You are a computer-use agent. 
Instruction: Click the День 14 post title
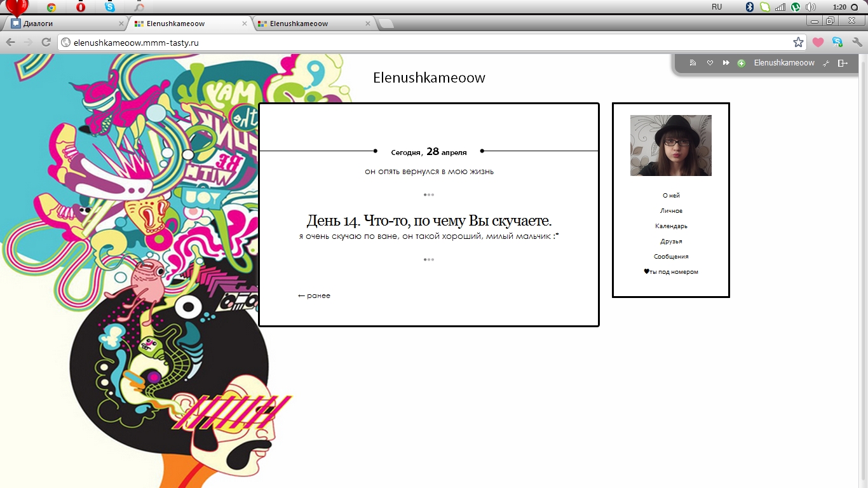pyautogui.click(x=429, y=221)
